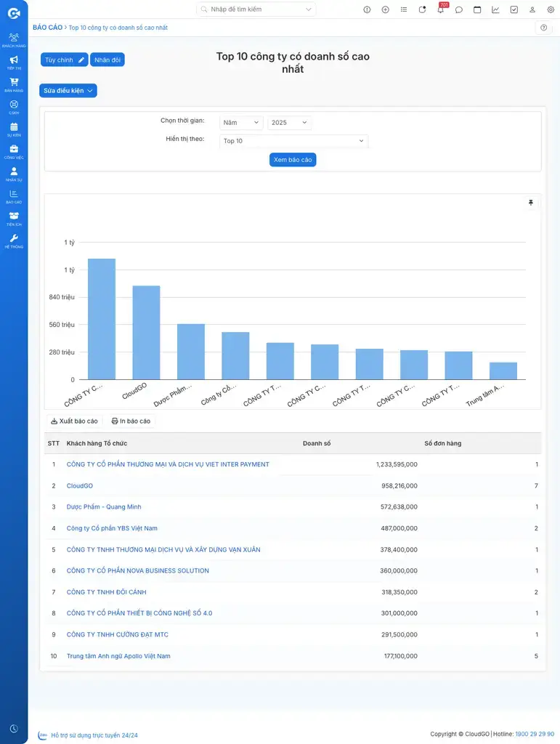Click the Tùy chỉnh customize button
The image size is (560, 744).
pyautogui.click(x=64, y=60)
